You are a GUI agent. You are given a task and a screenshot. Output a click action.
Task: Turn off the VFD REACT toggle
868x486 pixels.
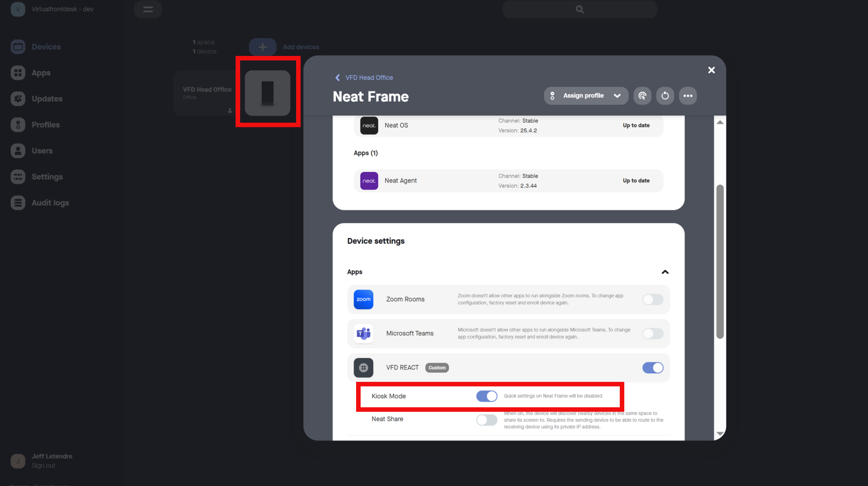(652, 368)
